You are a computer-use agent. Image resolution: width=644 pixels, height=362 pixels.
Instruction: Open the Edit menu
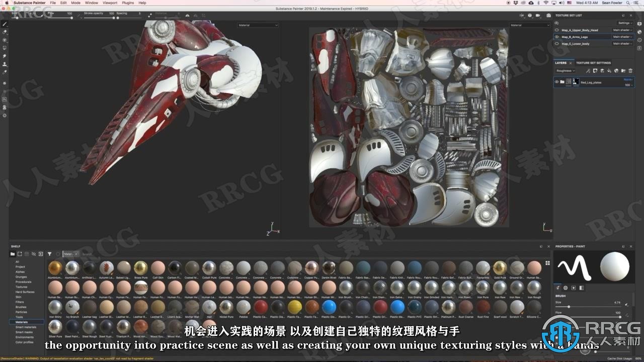pos(63,3)
